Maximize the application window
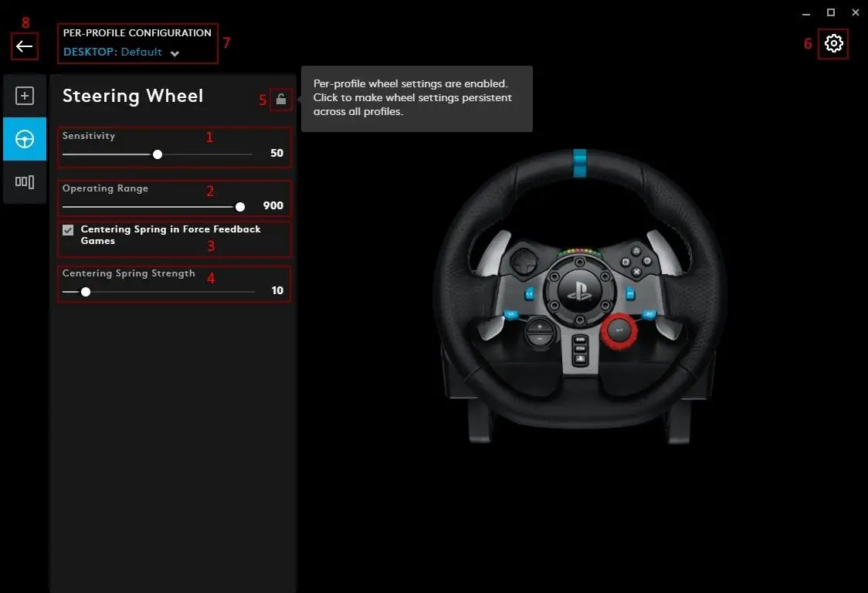Screen dimensions: 868x593 831,12
